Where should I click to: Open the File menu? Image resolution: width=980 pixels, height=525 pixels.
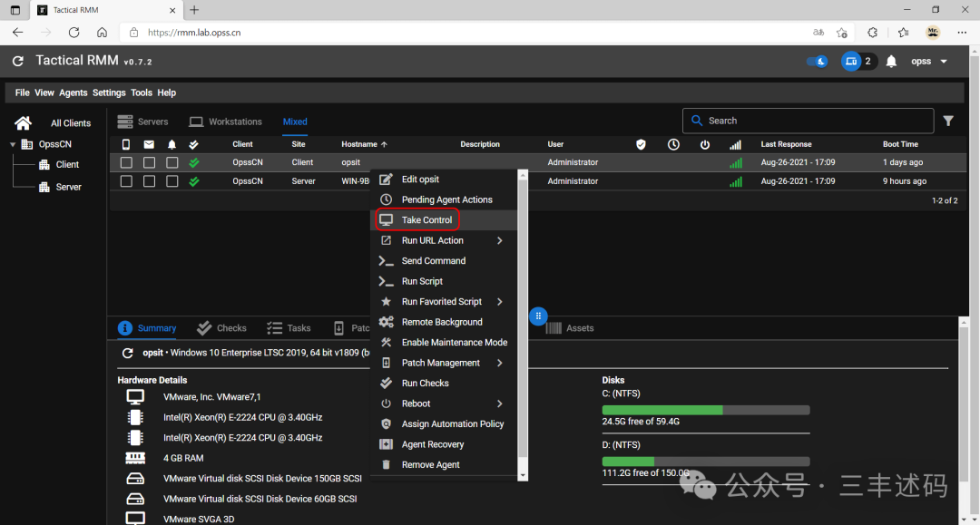pos(22,92)
